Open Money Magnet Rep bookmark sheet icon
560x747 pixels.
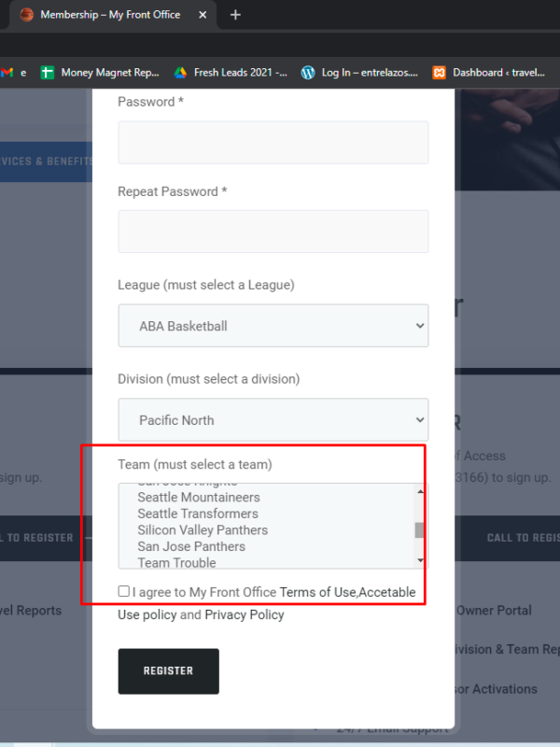(48, 73)
